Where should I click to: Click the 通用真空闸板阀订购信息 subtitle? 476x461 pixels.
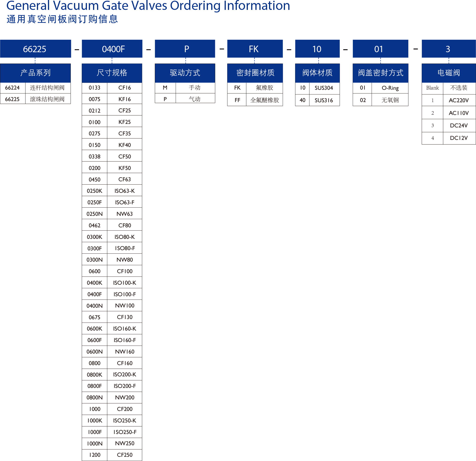click(62, 19)
